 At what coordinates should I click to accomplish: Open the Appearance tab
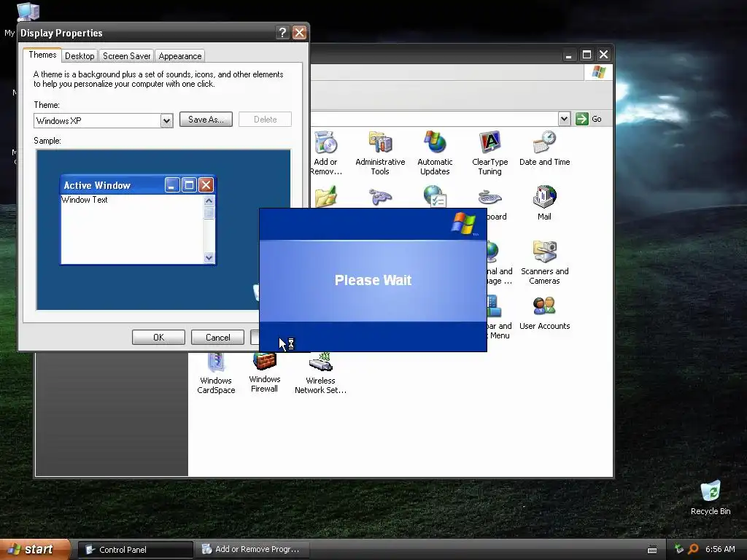(x=180, y=55)
